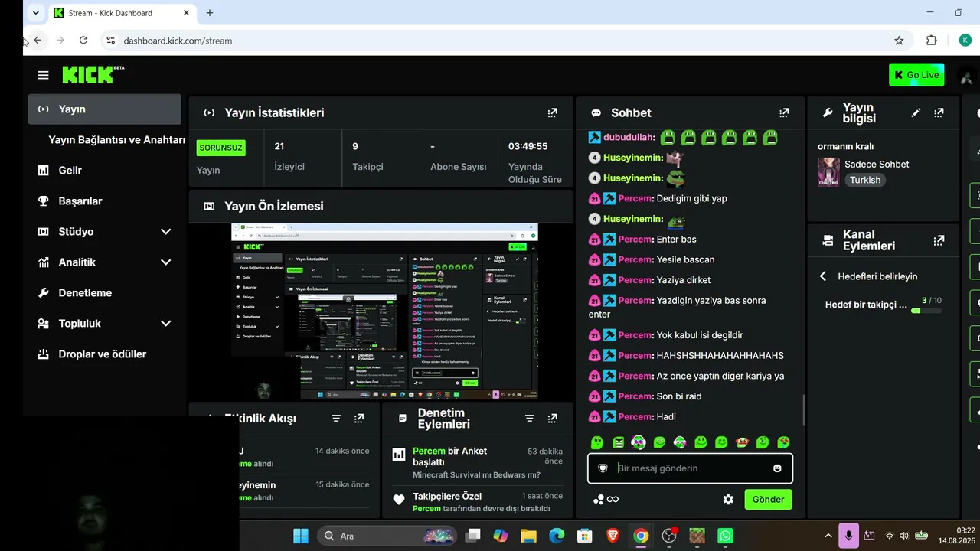Go to the Başarılar page
The width and height of the screenshot is (980, 551).
click(105, 201)
